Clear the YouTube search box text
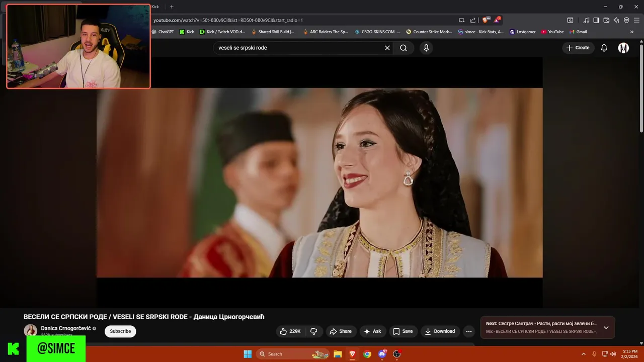Viewport: 644px width, 362px height. [x=387, y=48]
